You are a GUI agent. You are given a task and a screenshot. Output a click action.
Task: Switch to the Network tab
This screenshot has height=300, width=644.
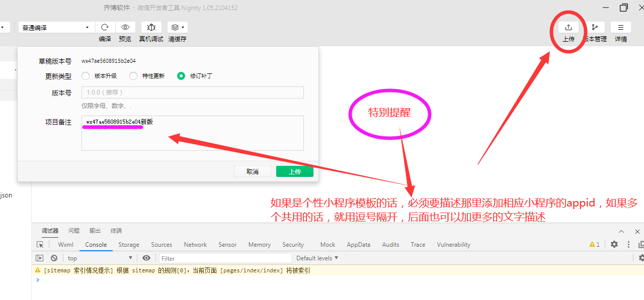pos(195,245)
